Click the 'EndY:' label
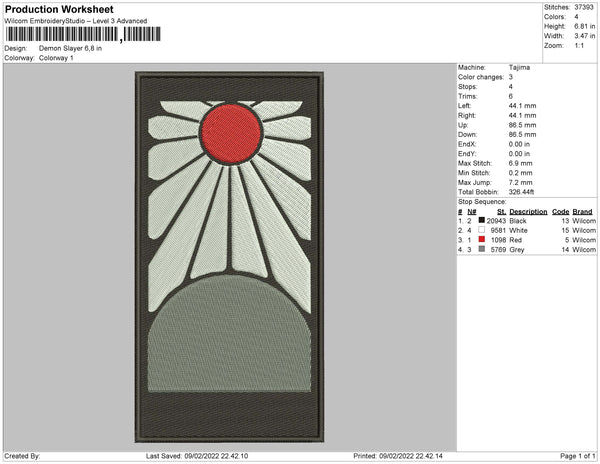Viewport: 600px width, 464px height. (467, 154)
